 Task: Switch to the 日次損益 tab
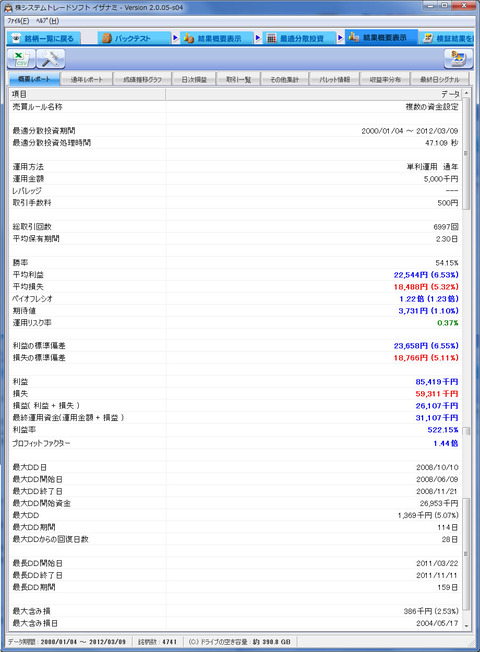194,79
